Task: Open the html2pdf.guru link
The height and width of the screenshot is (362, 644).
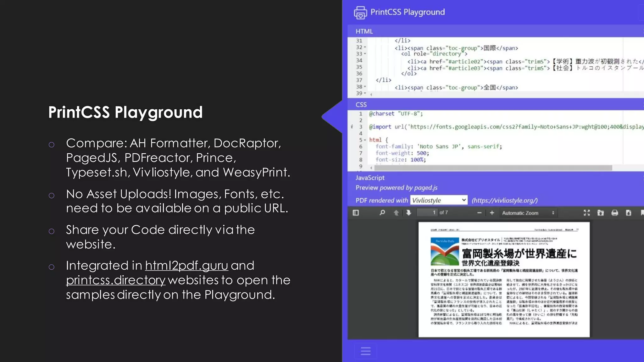Action: 186,266
